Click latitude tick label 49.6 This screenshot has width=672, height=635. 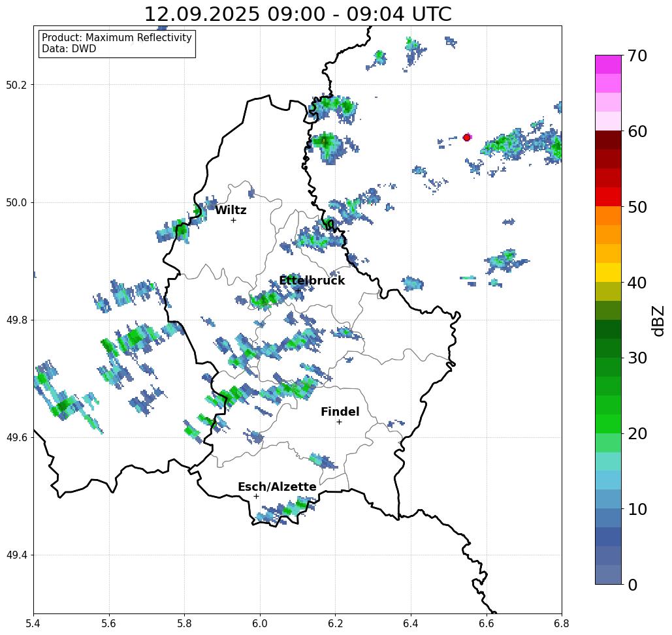(16, 438)
